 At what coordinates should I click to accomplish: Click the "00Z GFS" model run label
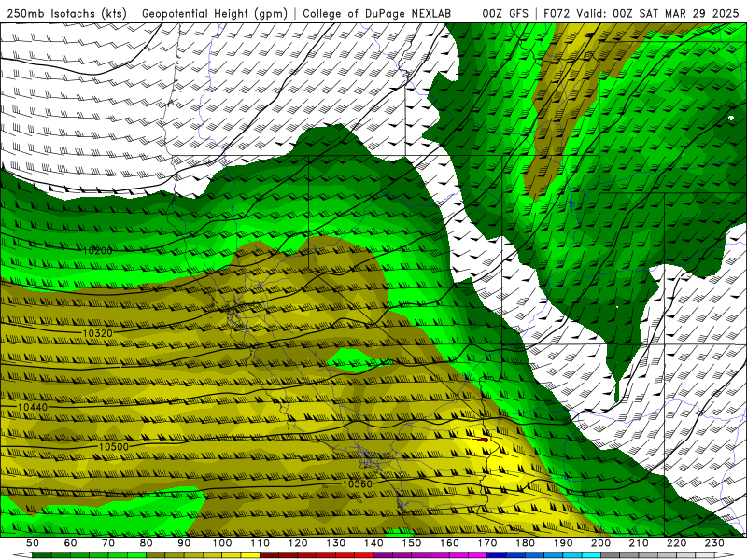(x=505, y=14)
